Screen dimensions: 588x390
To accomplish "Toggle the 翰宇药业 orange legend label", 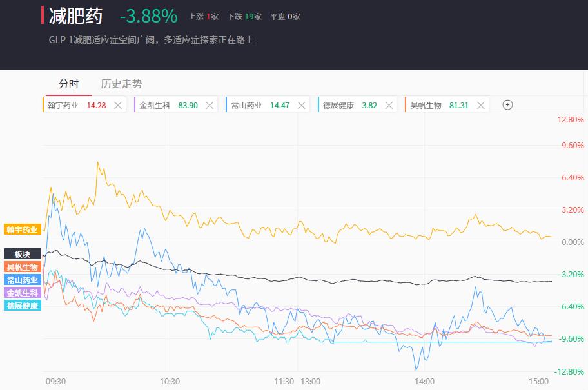I will 23,229.
